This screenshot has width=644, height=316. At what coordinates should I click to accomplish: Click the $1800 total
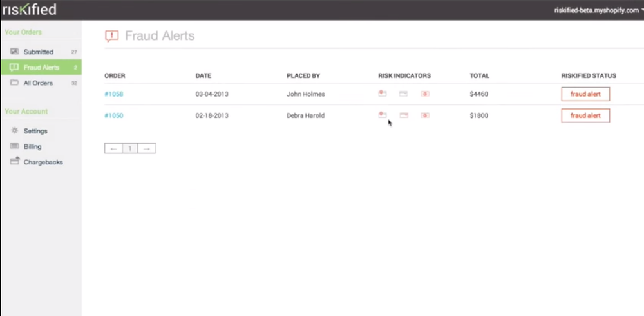[479, 115]
